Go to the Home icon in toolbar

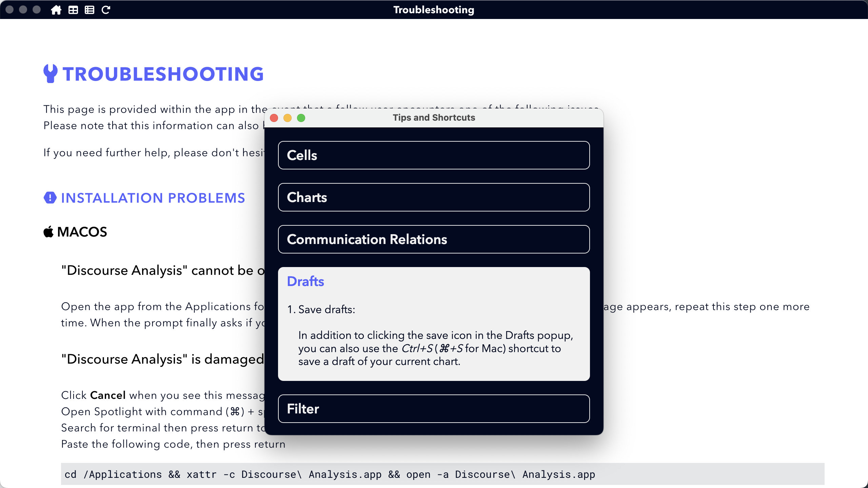pyautogui.click(x=56, y=10)
